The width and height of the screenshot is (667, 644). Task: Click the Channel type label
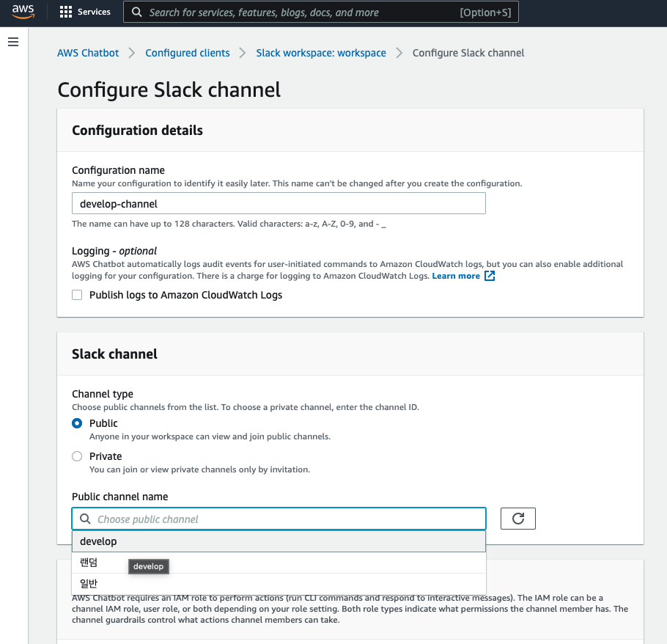pyautogui.click(x=103, y=394)
